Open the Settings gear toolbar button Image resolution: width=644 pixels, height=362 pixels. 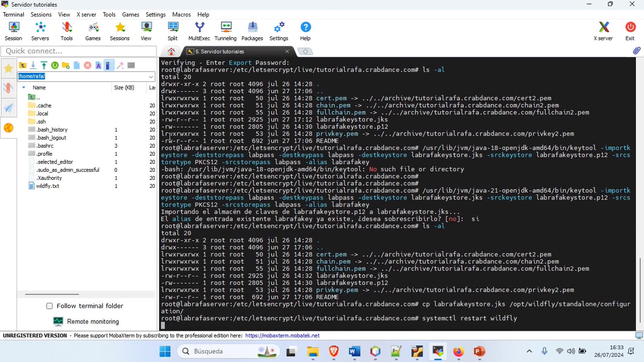[279, 31]
